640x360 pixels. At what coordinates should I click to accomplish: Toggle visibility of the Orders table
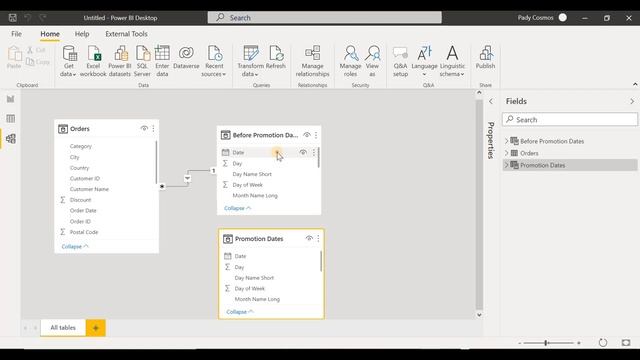pyautogui.click(x=144, y=129)
